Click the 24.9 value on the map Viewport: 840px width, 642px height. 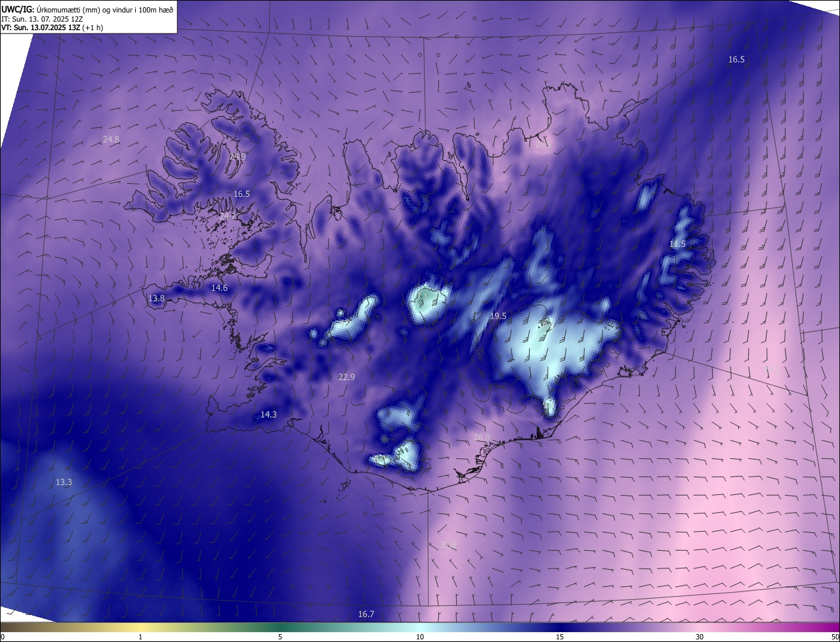[x=238, y=156]
